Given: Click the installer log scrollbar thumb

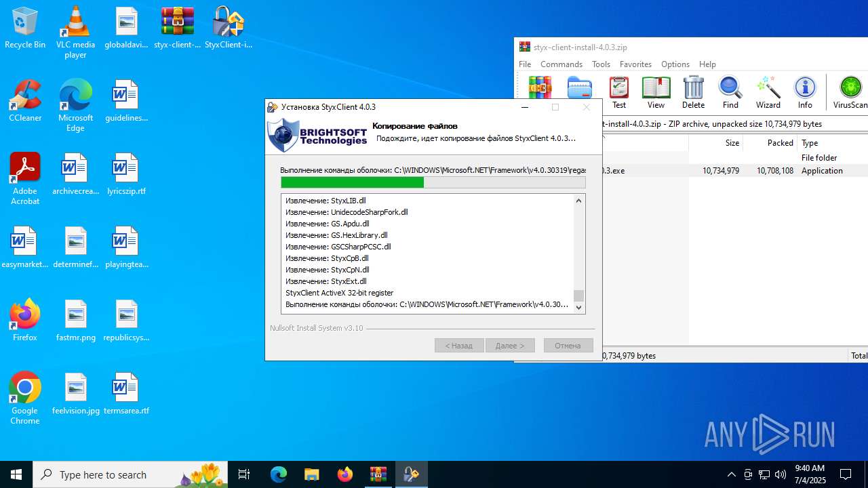Looking at the screenshot, I should 578,296.
